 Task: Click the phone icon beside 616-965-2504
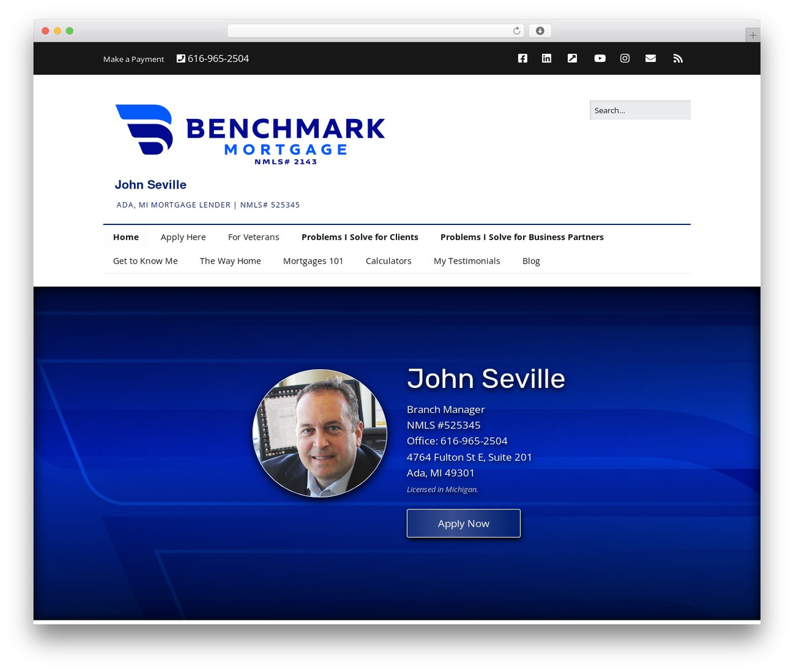click(x=181, y=58)
